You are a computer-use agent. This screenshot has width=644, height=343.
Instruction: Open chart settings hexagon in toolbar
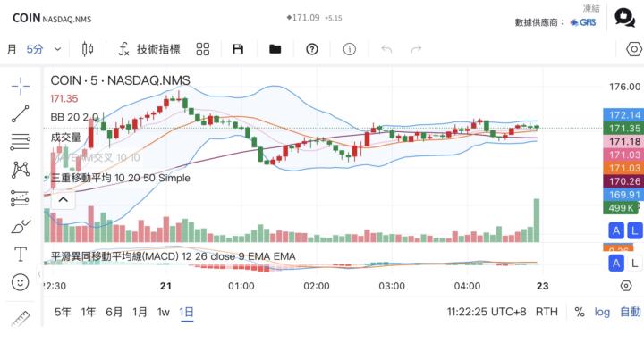pyautogui.click(x=634, y=49)
